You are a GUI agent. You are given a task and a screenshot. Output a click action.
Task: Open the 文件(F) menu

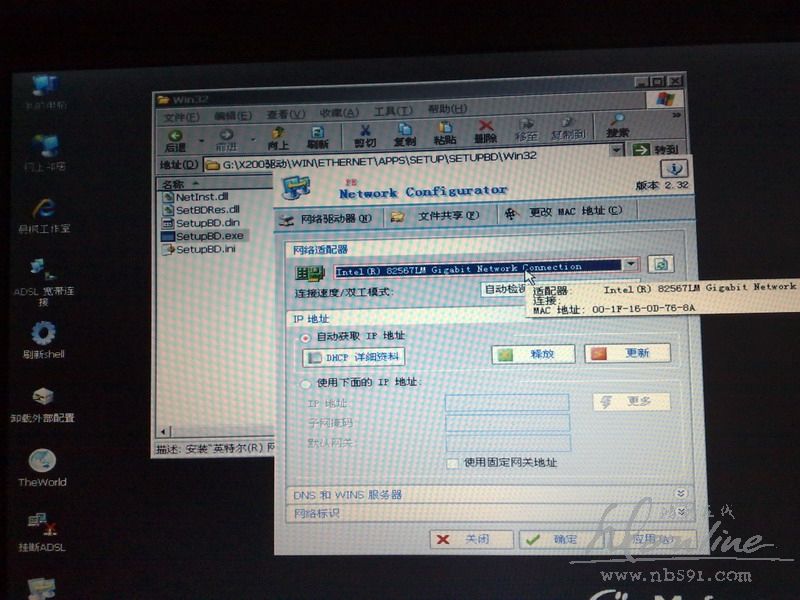point(181,118)
